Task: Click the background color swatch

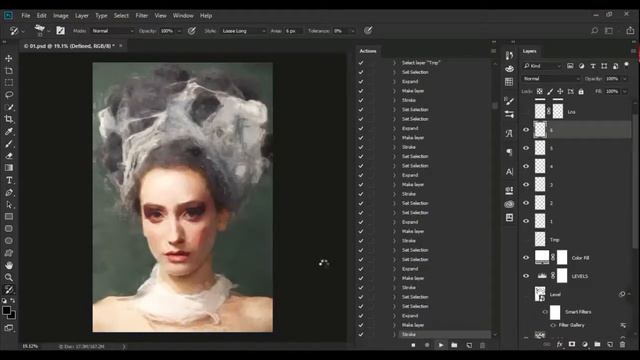Action: (13, 316)
